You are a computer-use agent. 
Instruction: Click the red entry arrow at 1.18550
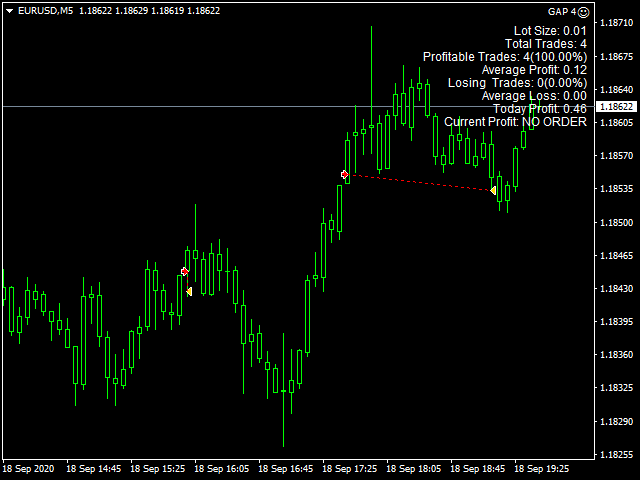point(345,175)
